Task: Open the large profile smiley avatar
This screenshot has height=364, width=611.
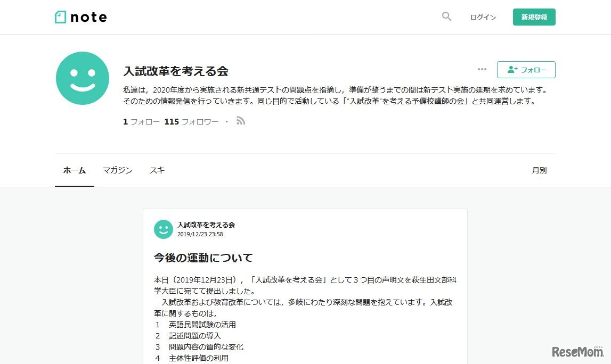Action: (x=83, y=78)
